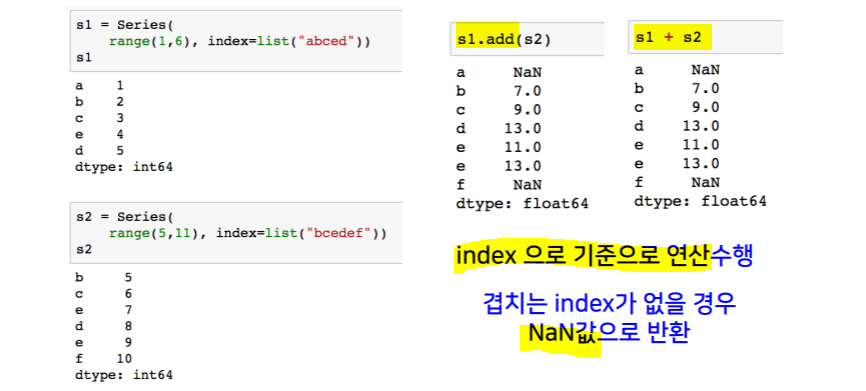The height and width of the screenshot is (391, 866).
Task: Click the s1 Series definition code cell
Action: 236,41
